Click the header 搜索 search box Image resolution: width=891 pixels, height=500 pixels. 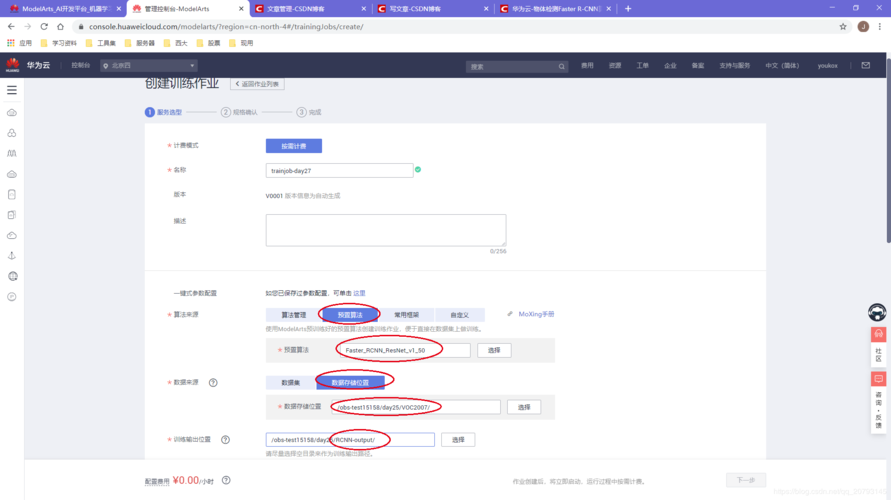coord(516,66)
